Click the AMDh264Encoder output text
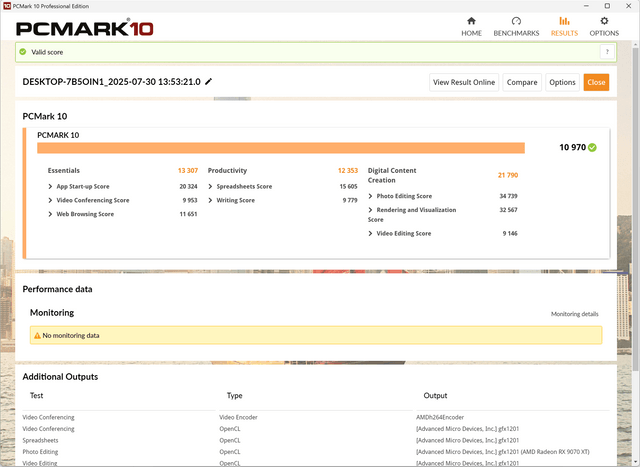Image resolution: width=640 pixels, height=467 pixels. (x=440, y=417)
